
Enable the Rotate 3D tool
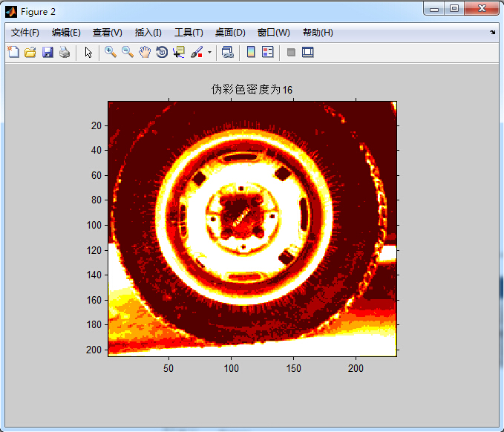coord(162,52)
